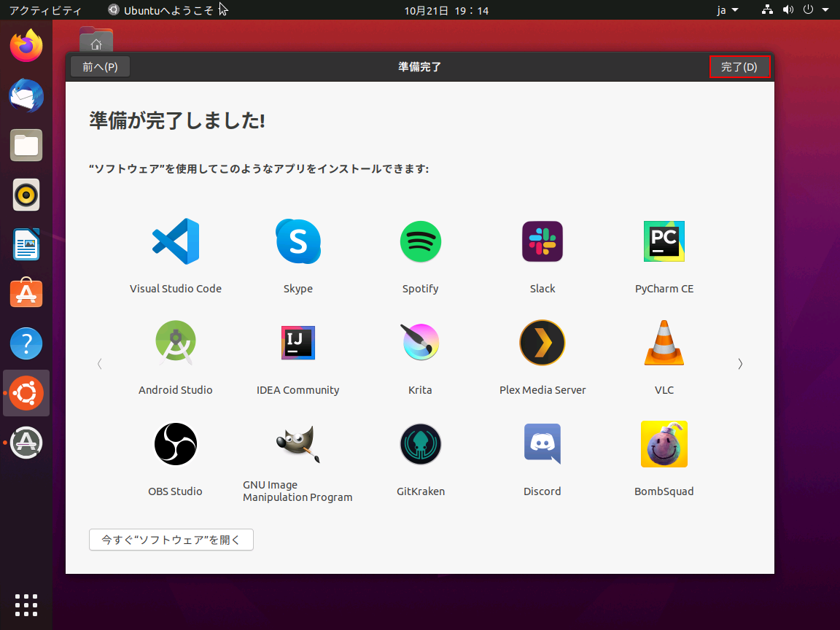Open the clock showing 10月21日 19:14
840x630 pixels.
tap(446, 10)
